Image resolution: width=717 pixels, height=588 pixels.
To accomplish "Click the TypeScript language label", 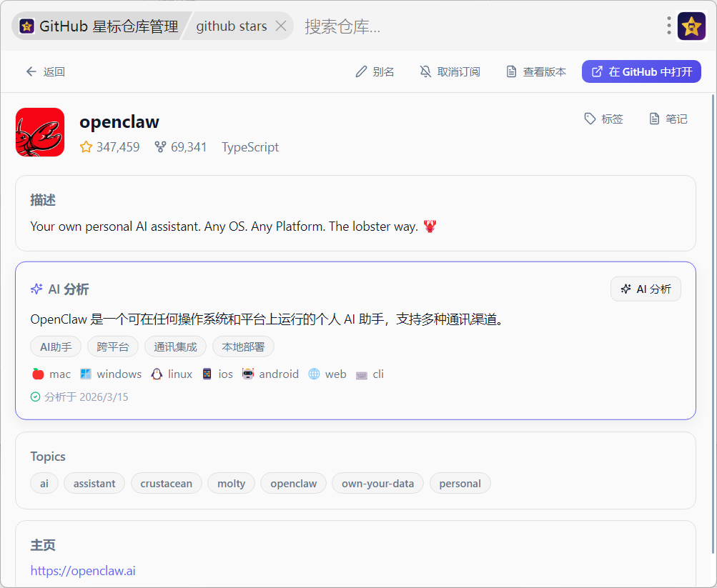I will tap(250, 147).
